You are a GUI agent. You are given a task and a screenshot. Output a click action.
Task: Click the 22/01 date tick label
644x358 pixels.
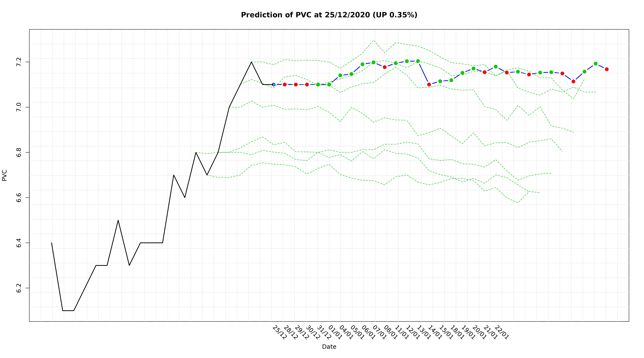coord(501,332)
